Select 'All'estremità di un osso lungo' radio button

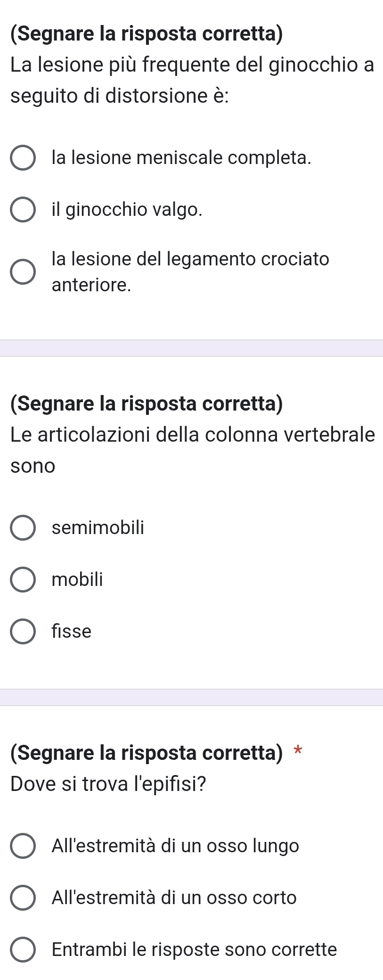[23, 846]
